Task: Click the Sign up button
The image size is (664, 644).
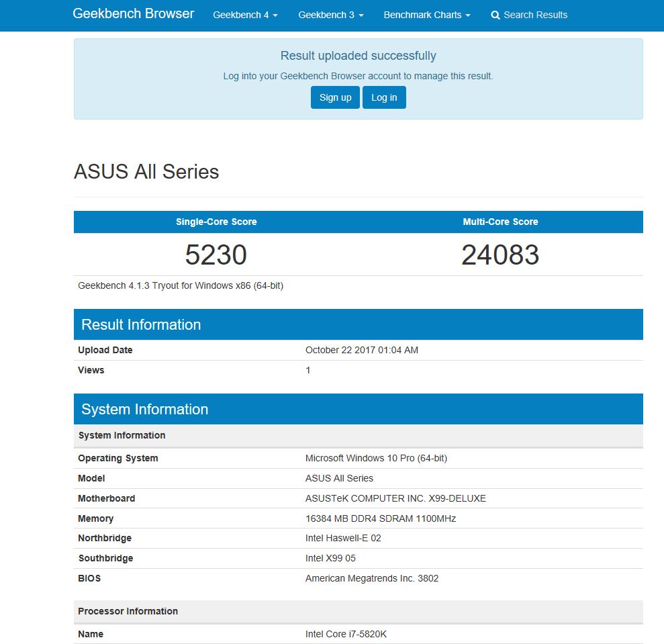Action: pyautogui.click(x=335, y=97)
